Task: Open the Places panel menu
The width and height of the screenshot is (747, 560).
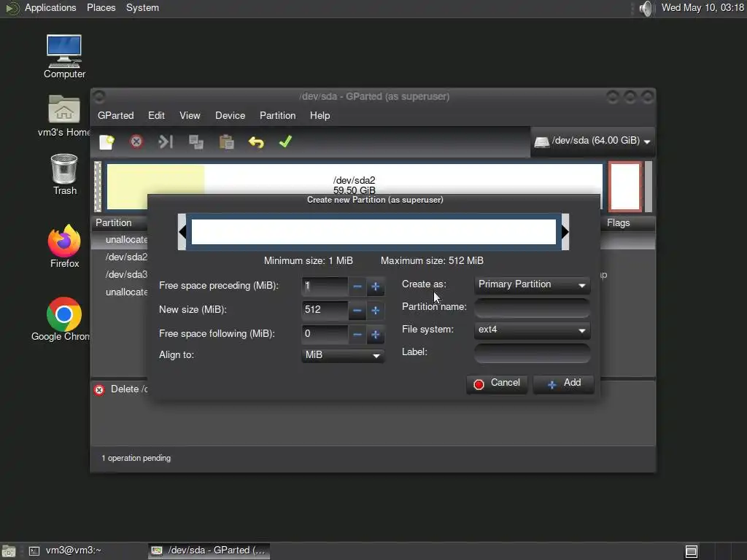Action: point(101,8)
